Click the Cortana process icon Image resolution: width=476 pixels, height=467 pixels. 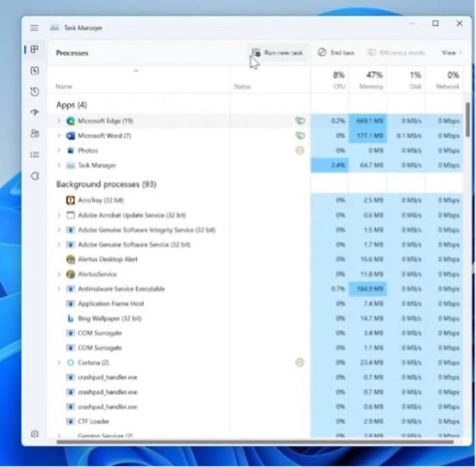coord(71,363)
